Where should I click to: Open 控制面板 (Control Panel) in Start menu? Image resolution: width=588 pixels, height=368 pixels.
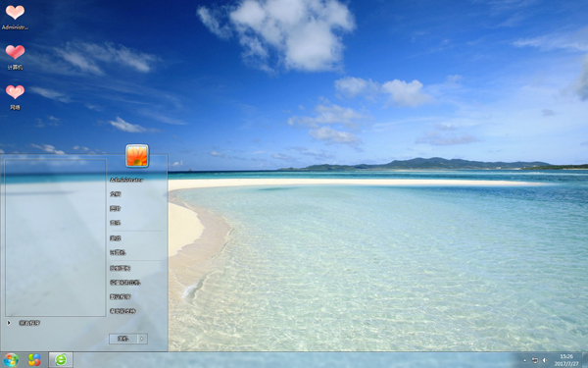(120, 268)
